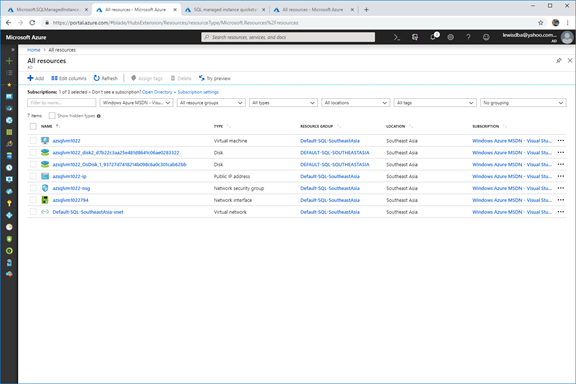The image size is (576, 384).
Task: Open the All types dropdown
Action: pos(283,103)
